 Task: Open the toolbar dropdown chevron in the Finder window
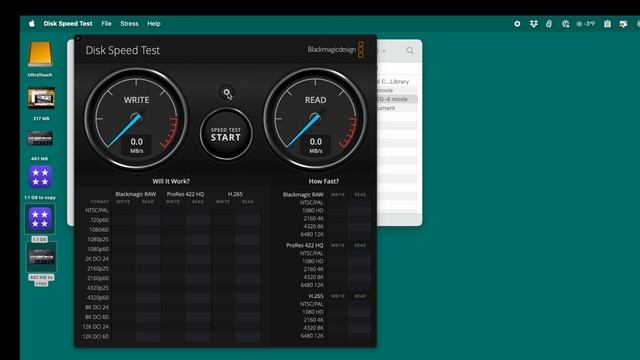(384, 51)
